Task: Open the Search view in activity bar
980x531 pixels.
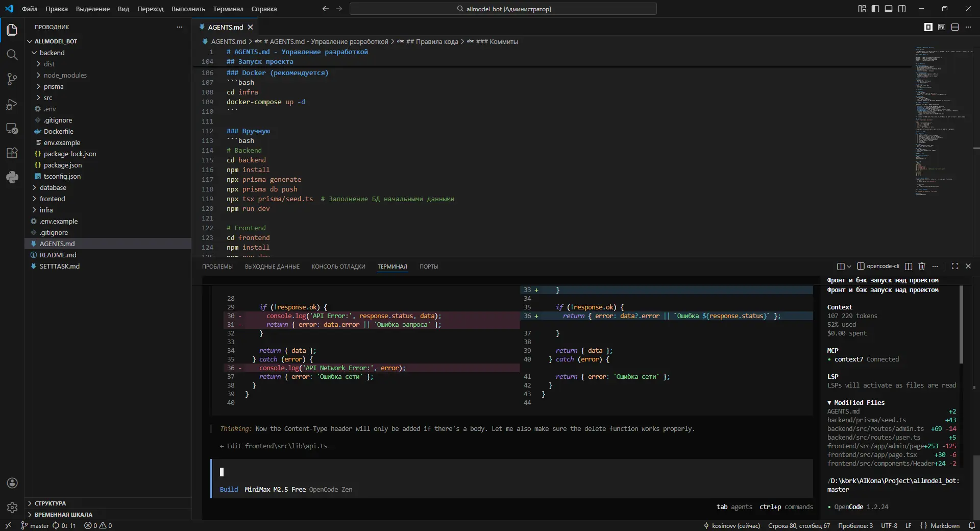Action: [12, 55]
